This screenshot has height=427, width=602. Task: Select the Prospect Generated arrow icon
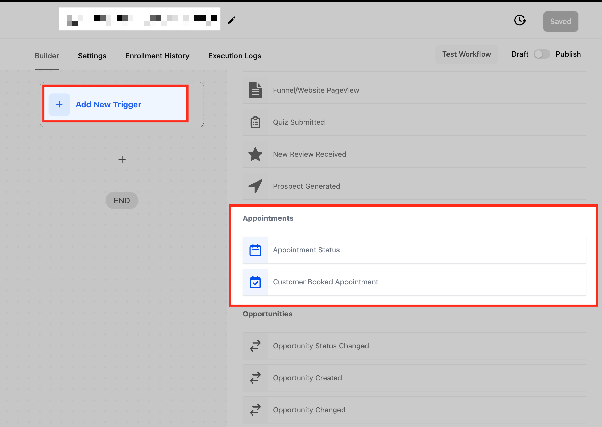click(x=255, y=186)
